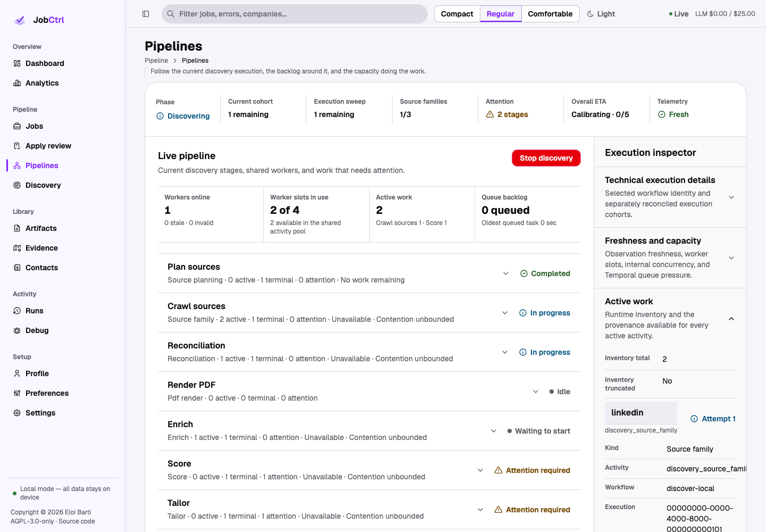Expand the Tailor stage

pyautogui.click(x=480, y=510)
